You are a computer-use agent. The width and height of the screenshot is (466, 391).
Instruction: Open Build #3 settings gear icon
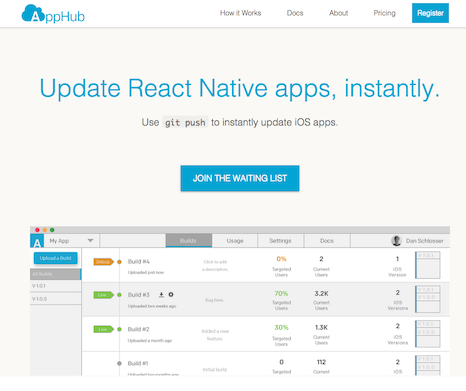[x=171, y=294]
